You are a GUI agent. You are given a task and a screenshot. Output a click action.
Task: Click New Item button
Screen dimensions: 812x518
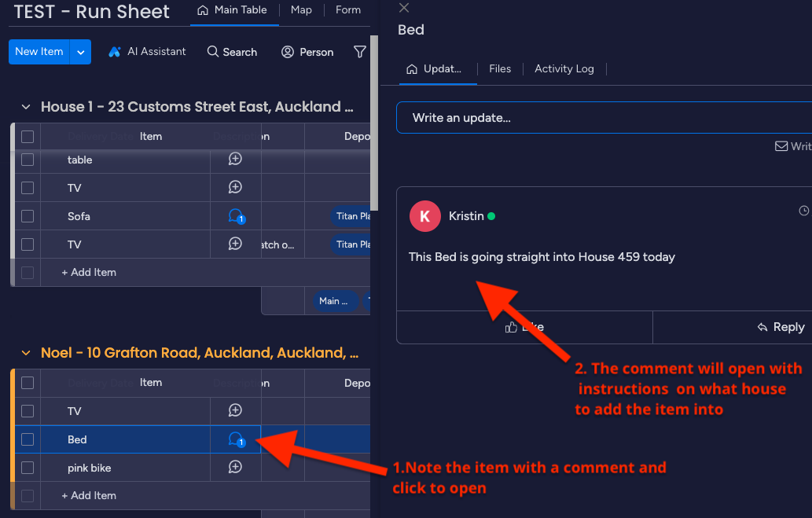pos(39,52)
